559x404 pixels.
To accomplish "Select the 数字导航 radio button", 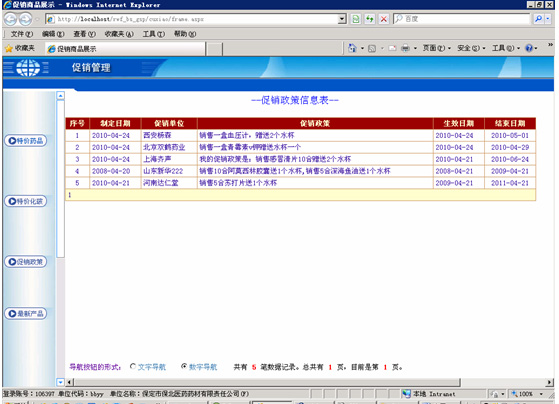I will [184, 366].
